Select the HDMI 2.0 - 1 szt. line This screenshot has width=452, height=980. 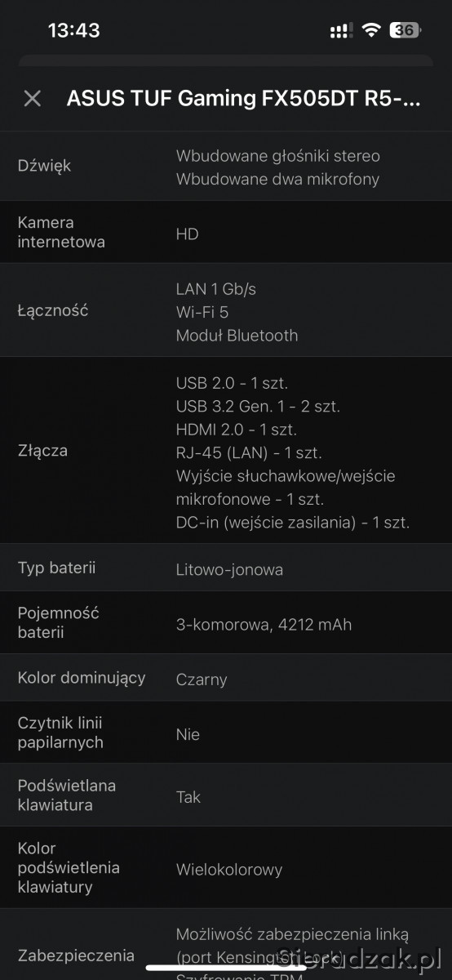click(x=237, y=429)
